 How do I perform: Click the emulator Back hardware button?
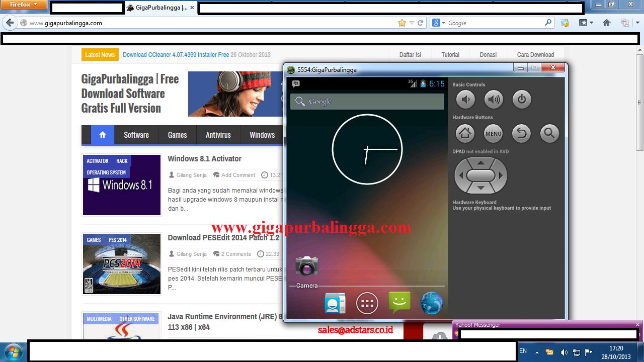tap(522, 133)
